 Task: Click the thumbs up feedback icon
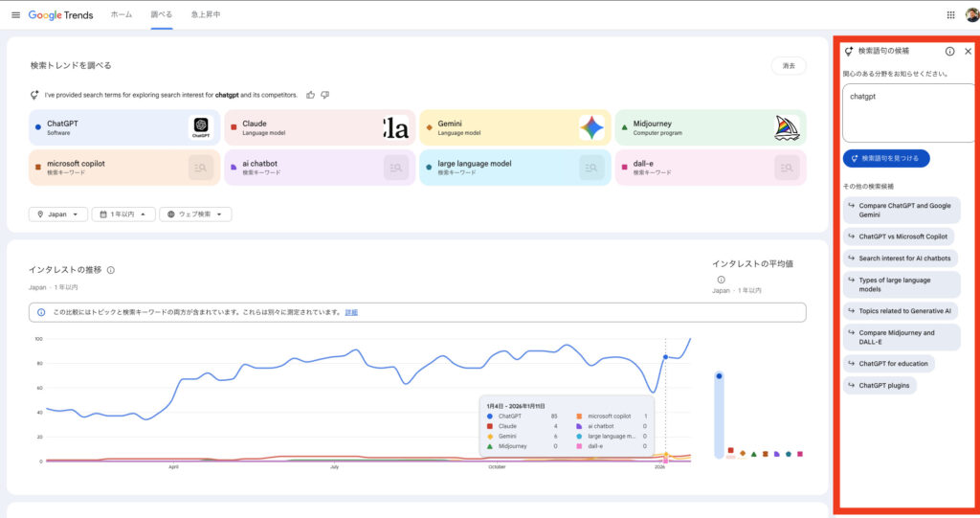pos(309,95)
